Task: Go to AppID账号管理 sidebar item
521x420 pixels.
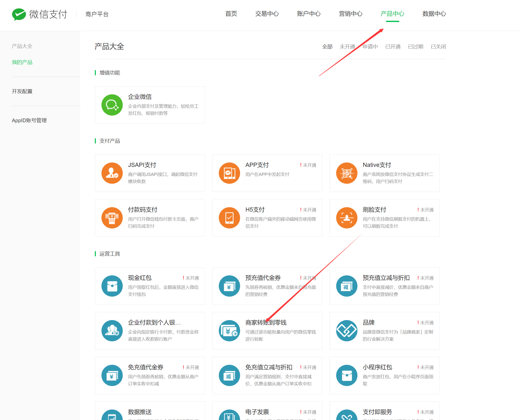Action: click(29, 120)
